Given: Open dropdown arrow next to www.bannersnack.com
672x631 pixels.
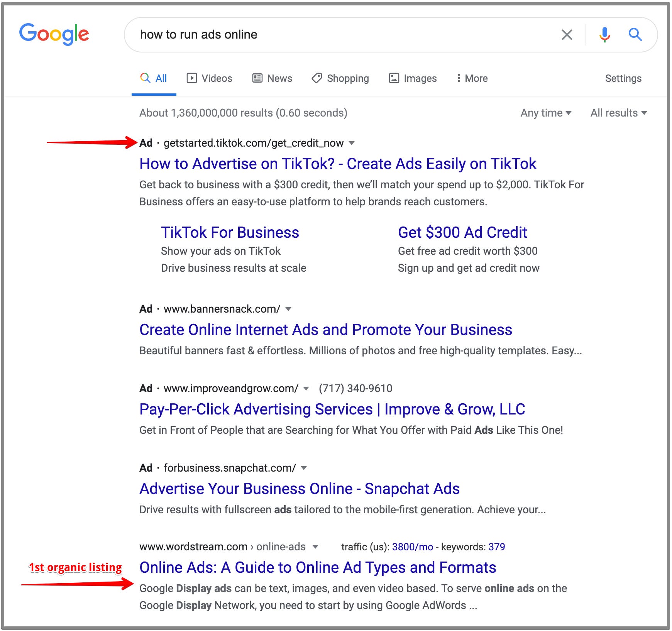Looking at the screenshot, I should [x=288, y=309].
